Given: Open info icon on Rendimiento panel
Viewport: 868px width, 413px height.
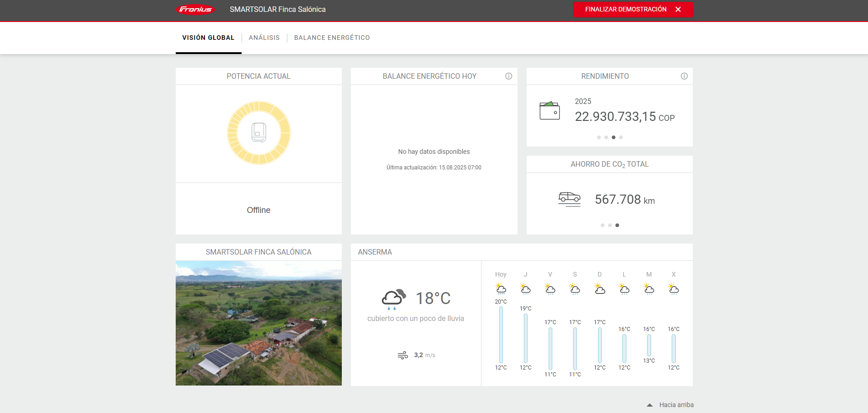Looking at the screenshot, I should (684, 76).
